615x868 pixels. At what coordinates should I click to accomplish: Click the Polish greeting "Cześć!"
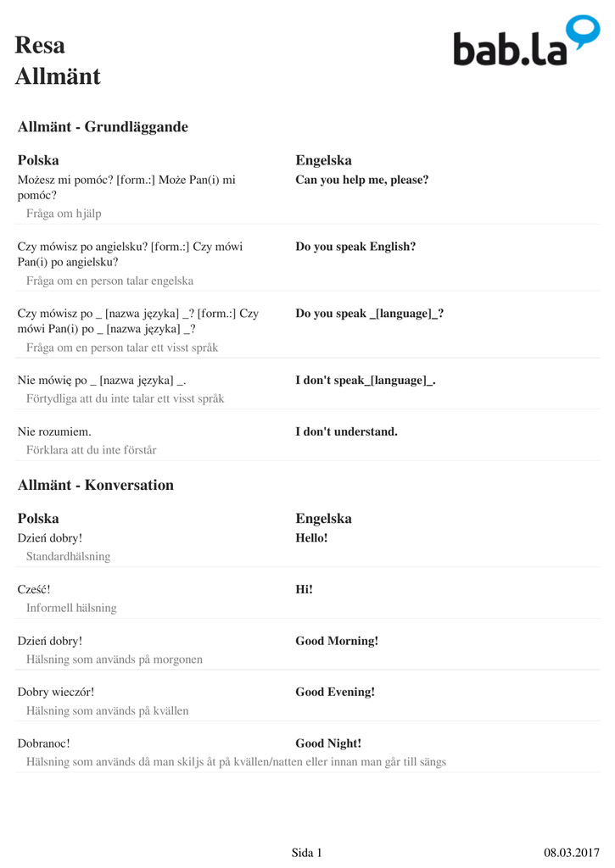(x=34, y=589)
